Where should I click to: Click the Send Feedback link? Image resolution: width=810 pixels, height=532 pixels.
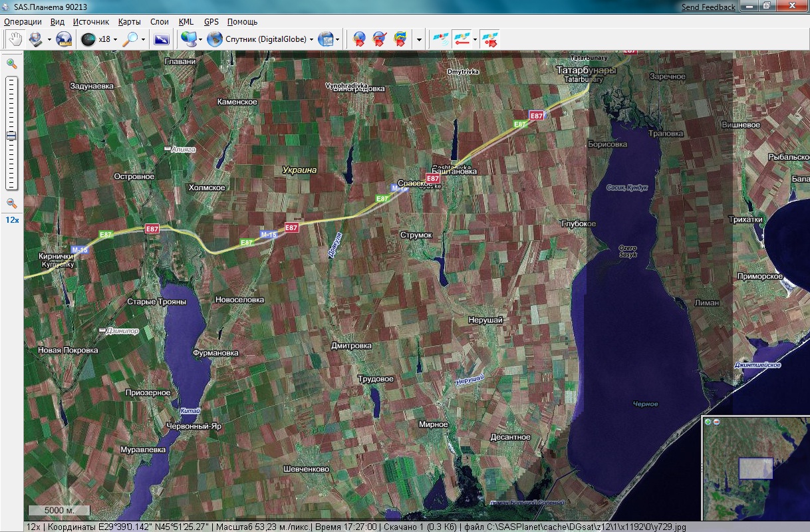(708, 7)
